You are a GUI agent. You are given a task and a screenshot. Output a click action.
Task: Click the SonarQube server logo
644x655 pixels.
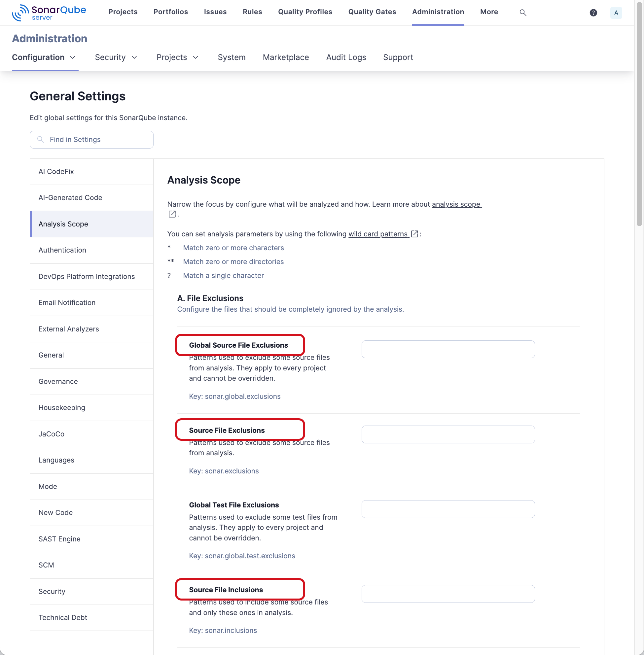49,13
